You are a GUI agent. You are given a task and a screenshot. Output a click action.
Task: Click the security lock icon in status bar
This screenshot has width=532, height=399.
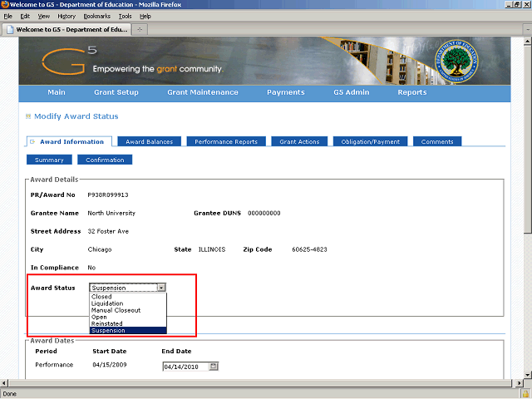[526, 394]
